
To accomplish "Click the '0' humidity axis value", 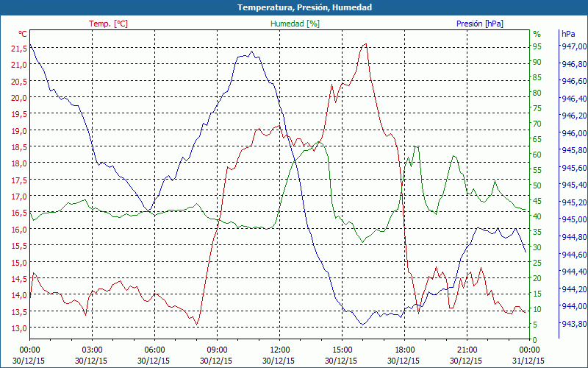I will pyautogui.click(x=535, y=340).
